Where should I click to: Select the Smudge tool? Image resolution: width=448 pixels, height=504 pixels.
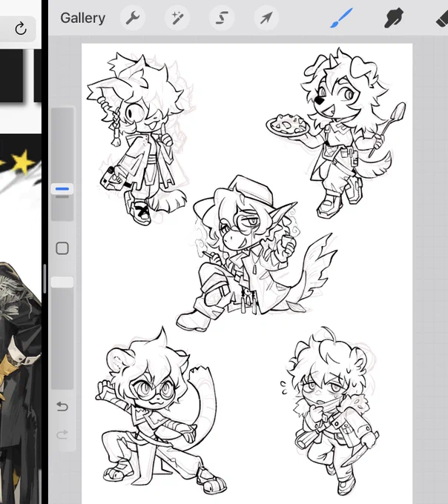point(394,18)
